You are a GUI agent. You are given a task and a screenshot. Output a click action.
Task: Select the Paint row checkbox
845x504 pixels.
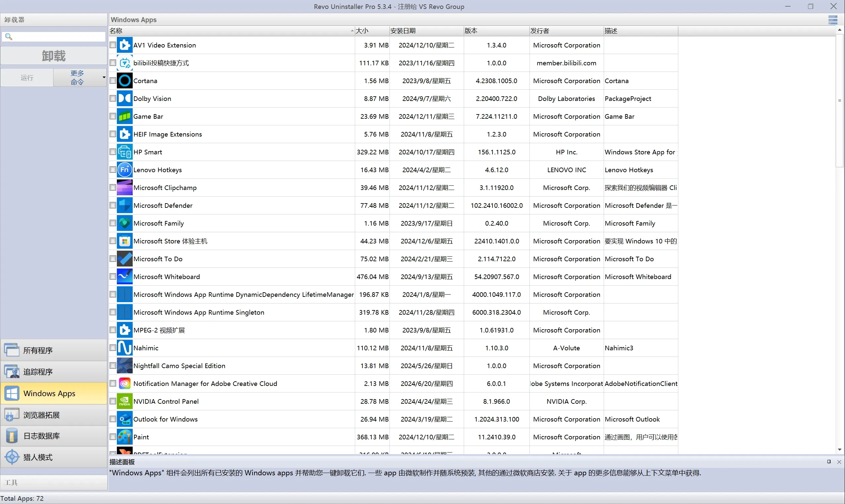113,437
